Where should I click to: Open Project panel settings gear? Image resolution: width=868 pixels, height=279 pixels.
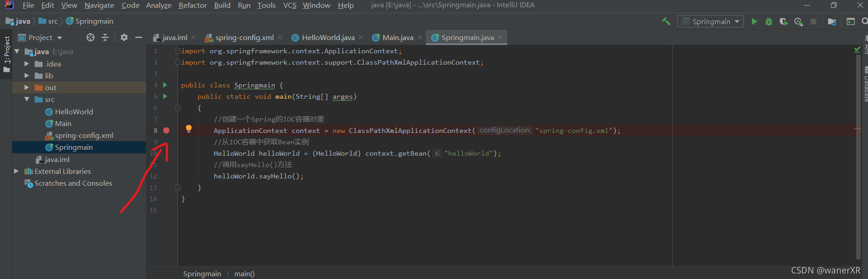point(124,37)
